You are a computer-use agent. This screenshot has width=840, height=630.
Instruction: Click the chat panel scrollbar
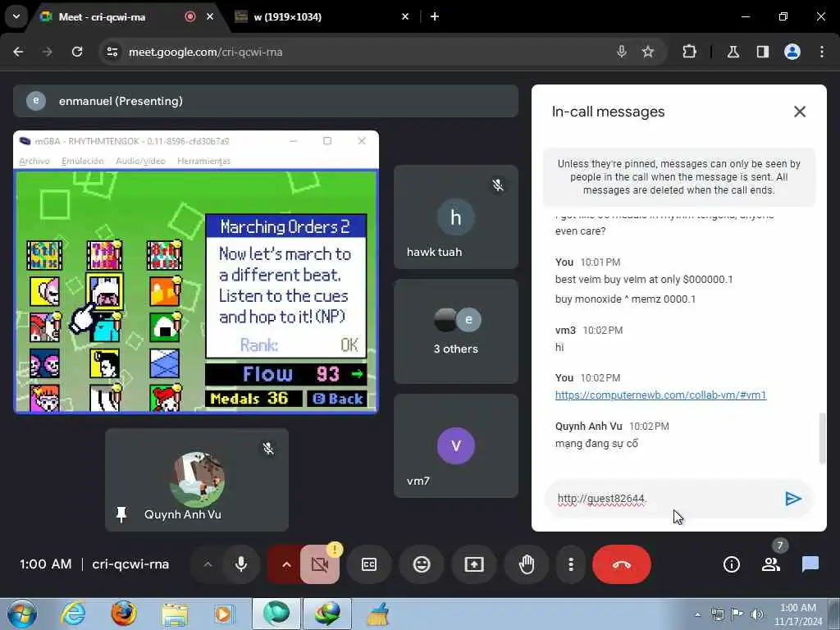(x=822, y=438)
